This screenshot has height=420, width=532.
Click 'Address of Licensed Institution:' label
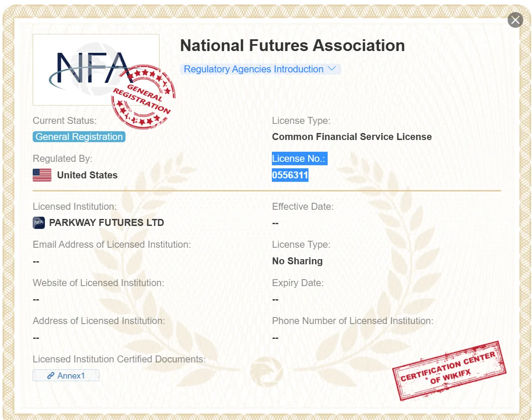point(99,321)
